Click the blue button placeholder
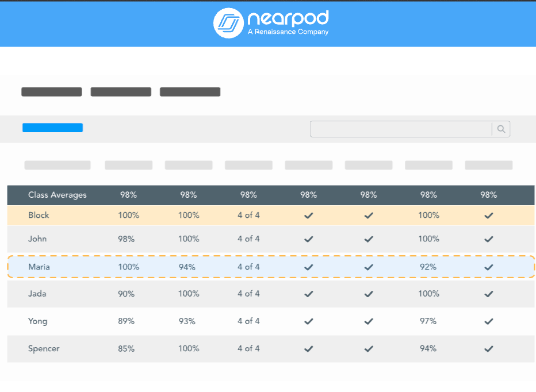This screenshot has width=536, height=392. [53, 128]
